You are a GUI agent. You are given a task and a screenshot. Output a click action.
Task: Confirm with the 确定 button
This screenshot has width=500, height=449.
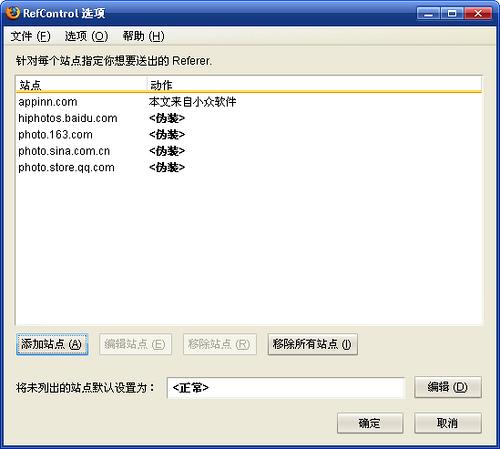click(x=370, y=423)
